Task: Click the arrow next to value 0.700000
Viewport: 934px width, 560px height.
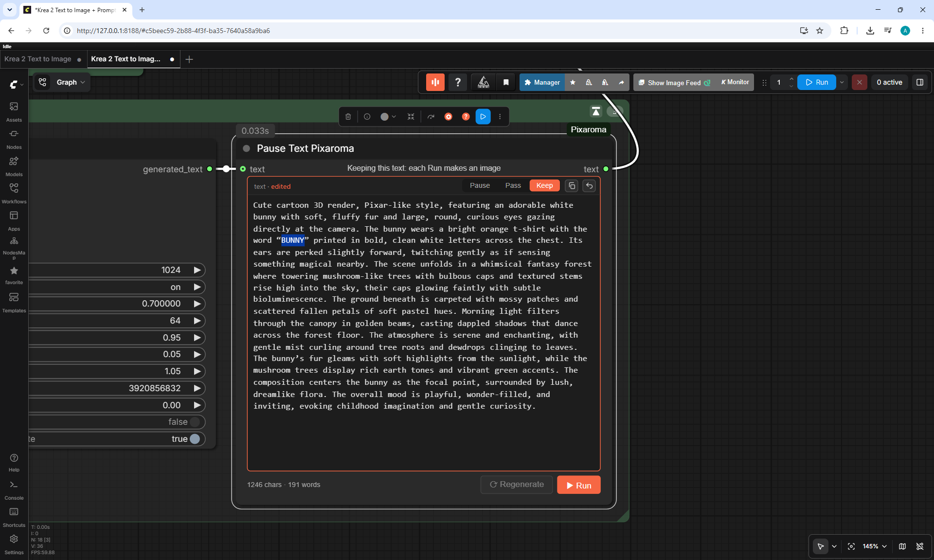Action: click(x=197, y=304)
